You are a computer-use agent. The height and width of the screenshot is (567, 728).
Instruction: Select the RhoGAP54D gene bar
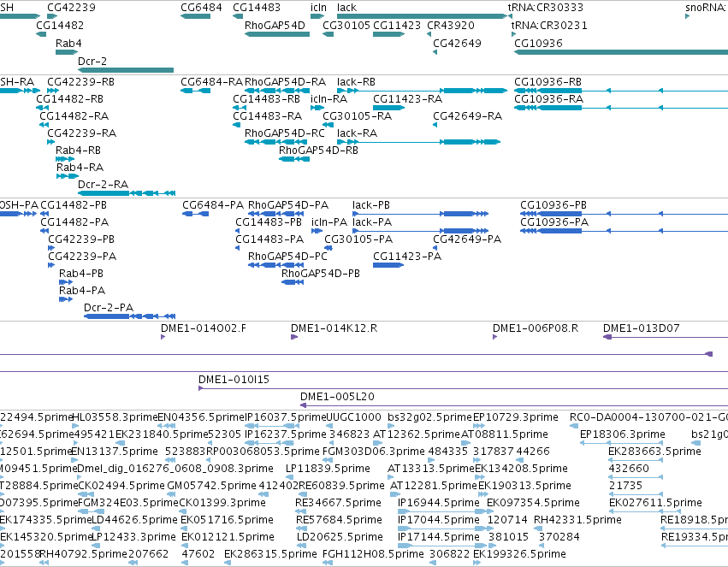click(x=277, y=34)
